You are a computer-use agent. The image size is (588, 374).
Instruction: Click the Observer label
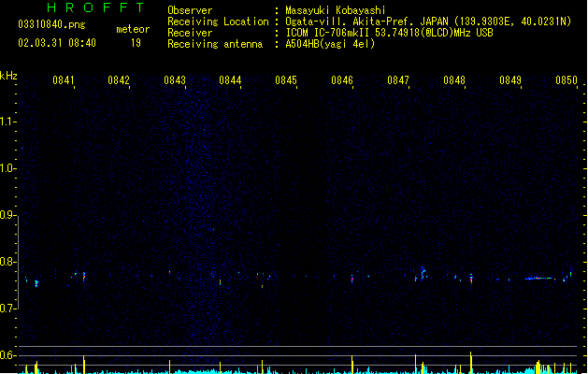pyautogui.click(x=190, y=10)
